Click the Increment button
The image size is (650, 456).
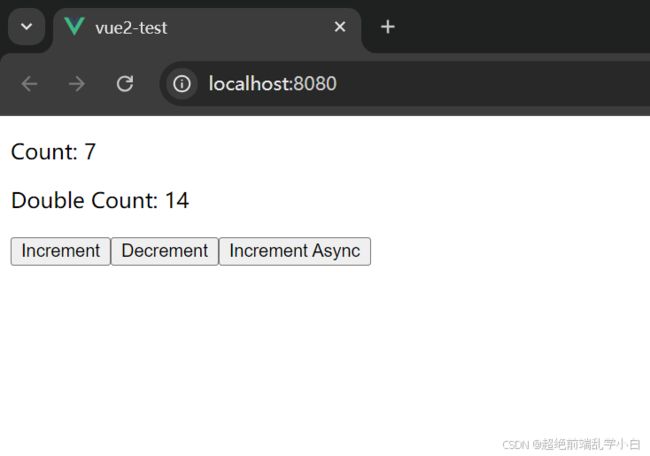click(61, 251)
